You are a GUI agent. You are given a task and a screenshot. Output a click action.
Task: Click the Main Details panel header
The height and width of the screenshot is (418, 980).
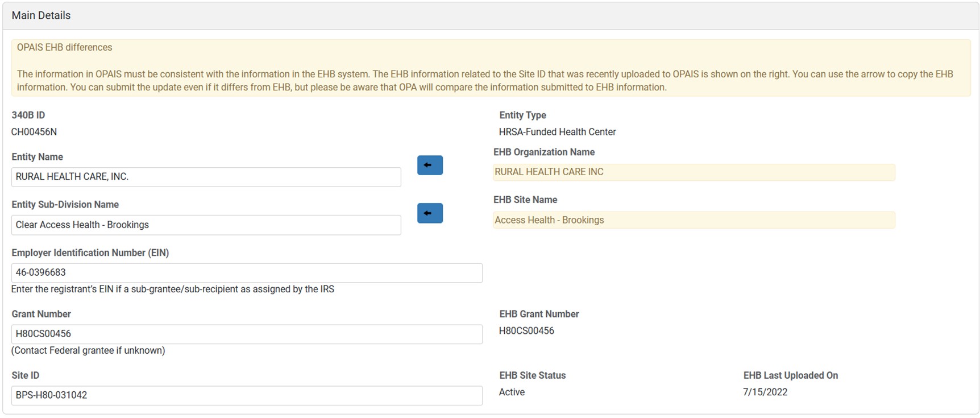point(41,15)
